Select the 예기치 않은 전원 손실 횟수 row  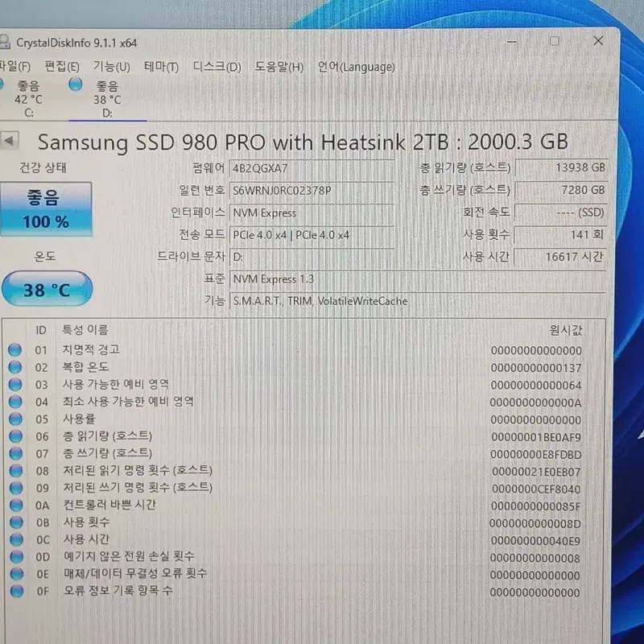click(304, 556)
